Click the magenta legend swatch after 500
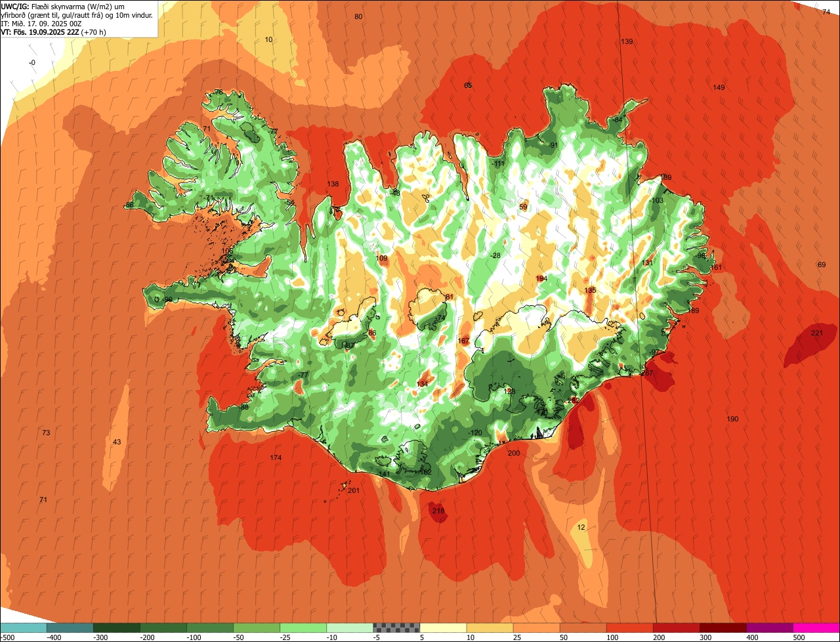 (816, 628)
